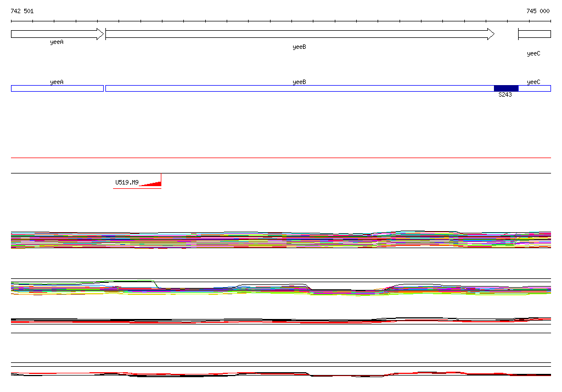562x392 pixels.
Task: Click the blue yeeA segment rectangle
Action: coord(57,88)
